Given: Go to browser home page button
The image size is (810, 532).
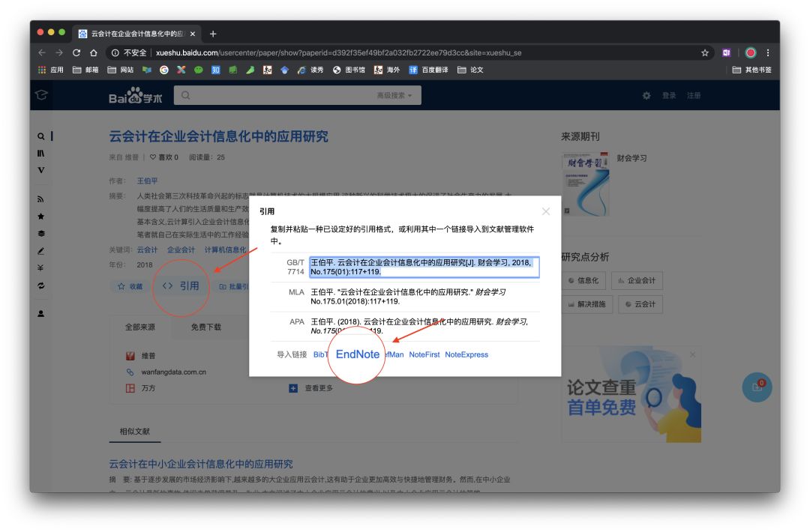Looking at the screenshot, I should (94, 52).
